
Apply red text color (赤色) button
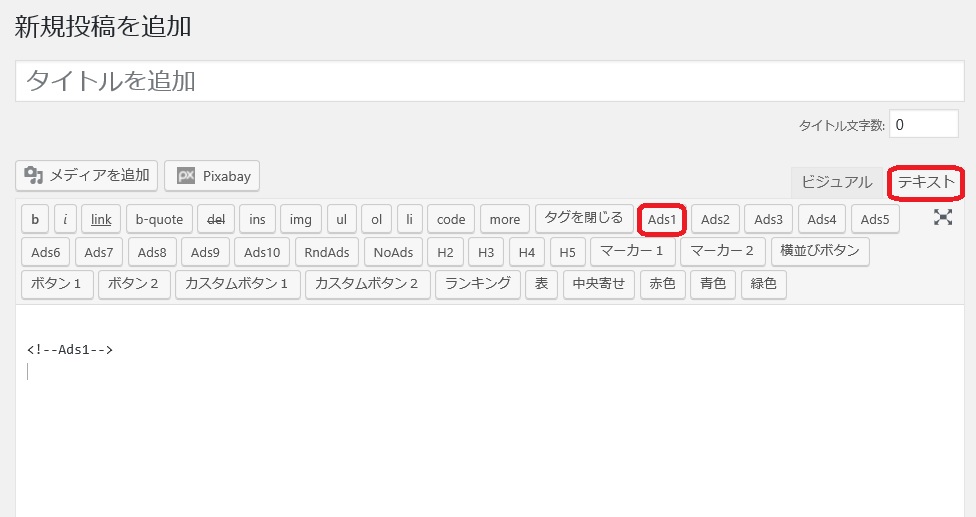(x=663, y=284)
